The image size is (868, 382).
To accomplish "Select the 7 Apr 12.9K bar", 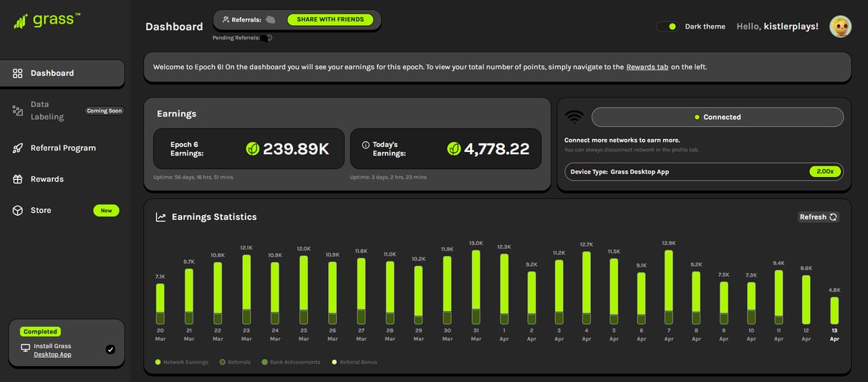I will click(669, 287).
